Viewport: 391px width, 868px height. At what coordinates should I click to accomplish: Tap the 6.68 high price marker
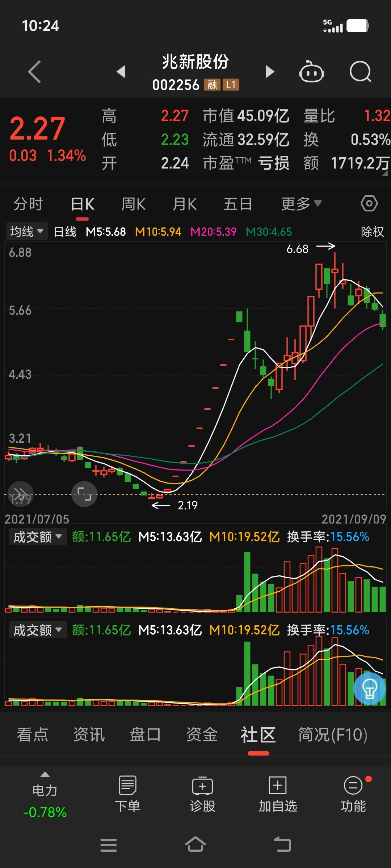click(298, 249)
